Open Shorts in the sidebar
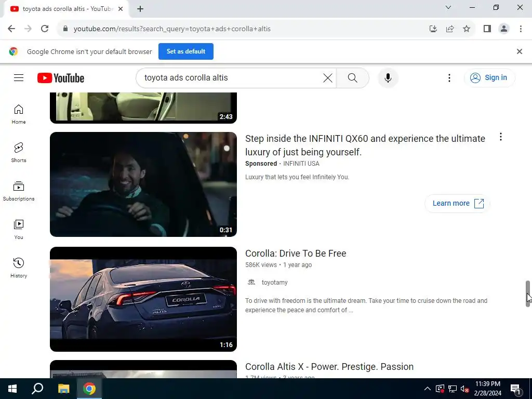532x399 pixels. click(x=19, y=153)
